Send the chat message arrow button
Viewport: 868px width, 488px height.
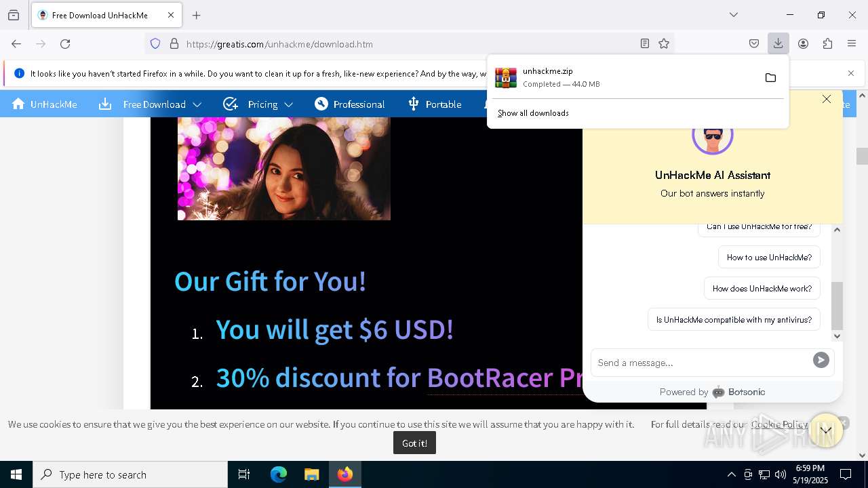click(x=821, y=361)
